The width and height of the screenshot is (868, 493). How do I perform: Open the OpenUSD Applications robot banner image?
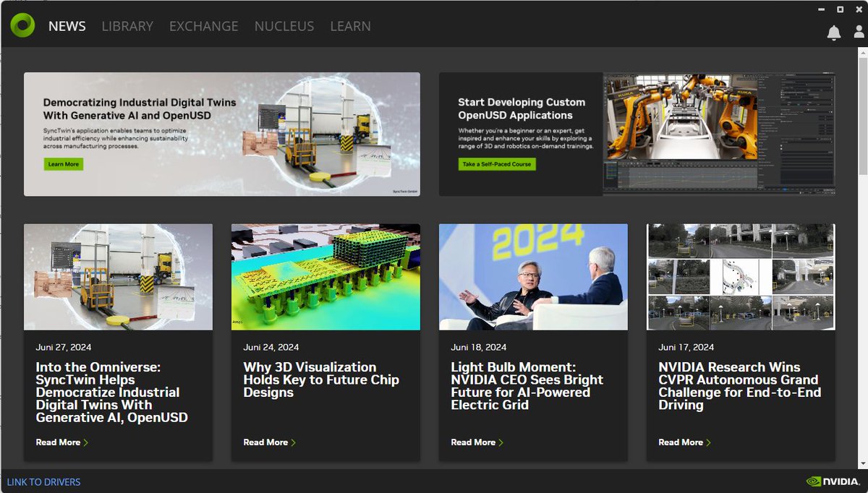(719, 134)
